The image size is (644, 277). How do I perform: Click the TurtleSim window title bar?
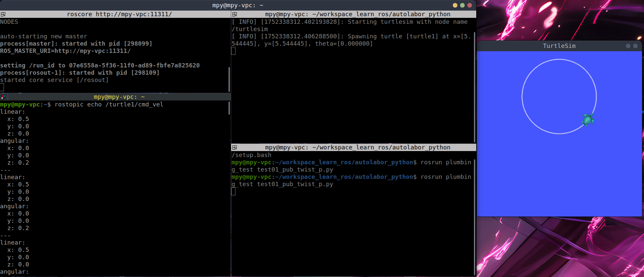coord(559,46)
